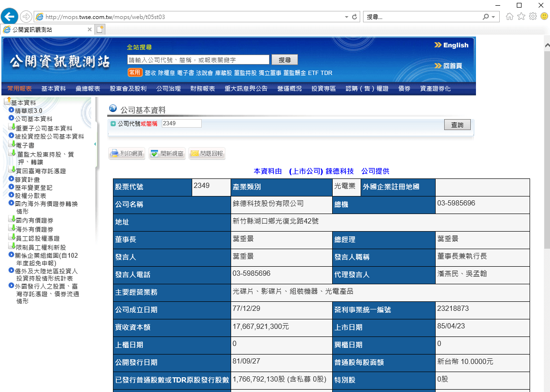
Task: Open 歷年變更登記 in the sidebar
Action: point(34,188)
